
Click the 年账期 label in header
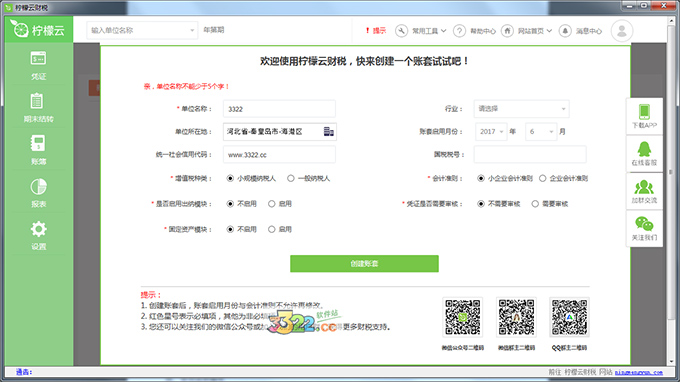214,30
